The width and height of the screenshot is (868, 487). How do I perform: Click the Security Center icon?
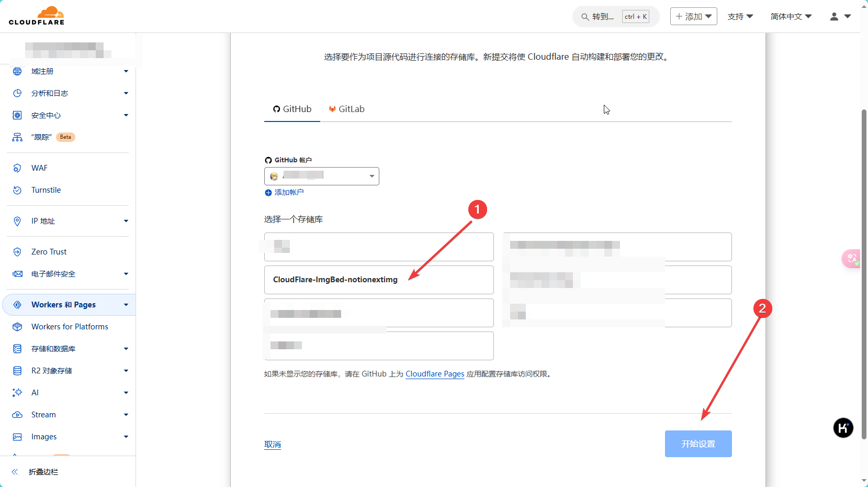click(17, 115)
